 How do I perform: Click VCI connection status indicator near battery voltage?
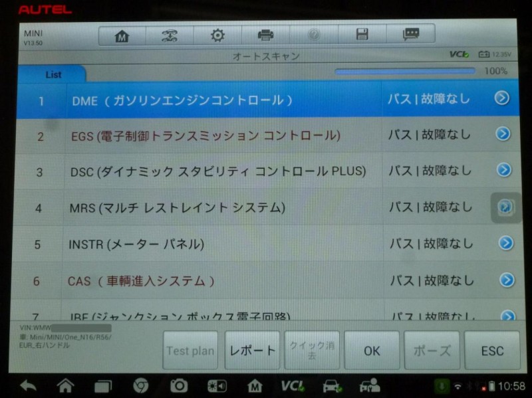(x=459, y=54)
